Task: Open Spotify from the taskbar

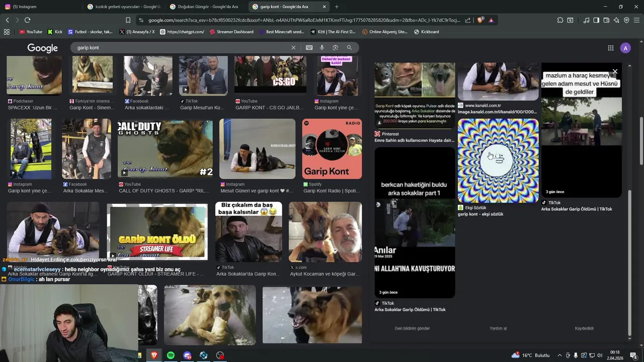Action: (171, 355)
